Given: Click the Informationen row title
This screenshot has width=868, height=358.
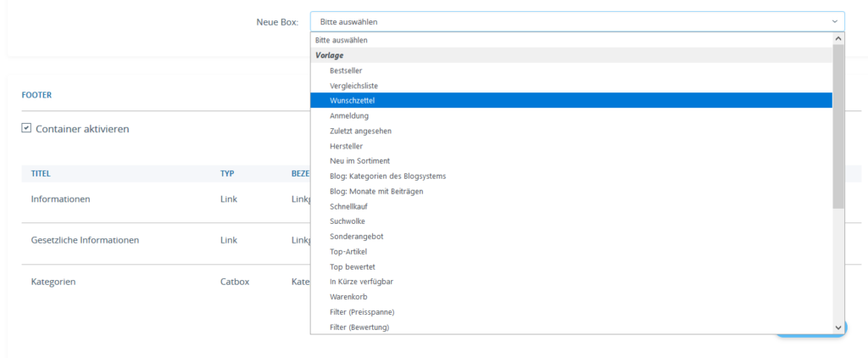Looking at the screenshot, I should coord(60,199).
